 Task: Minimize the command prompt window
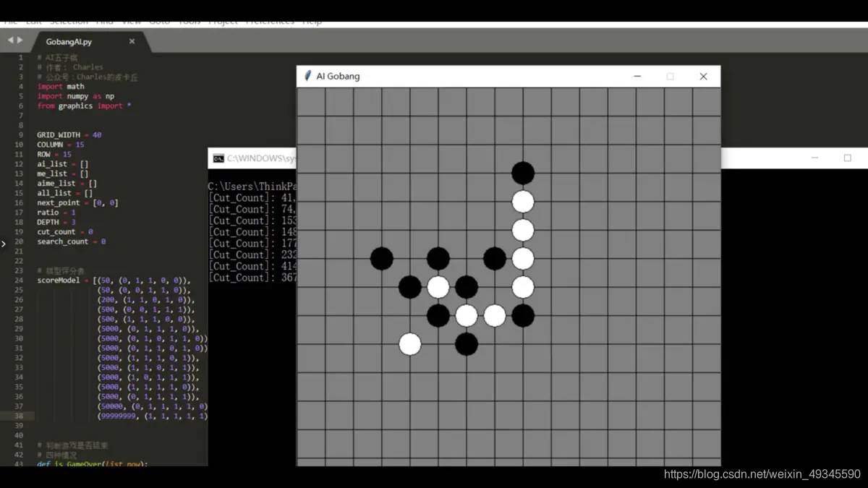814,158
